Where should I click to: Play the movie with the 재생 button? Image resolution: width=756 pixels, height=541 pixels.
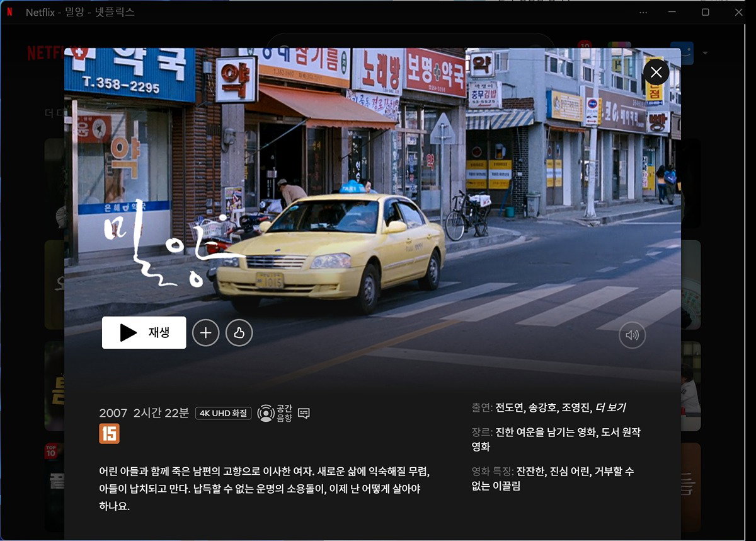click(x=144, y=332)
